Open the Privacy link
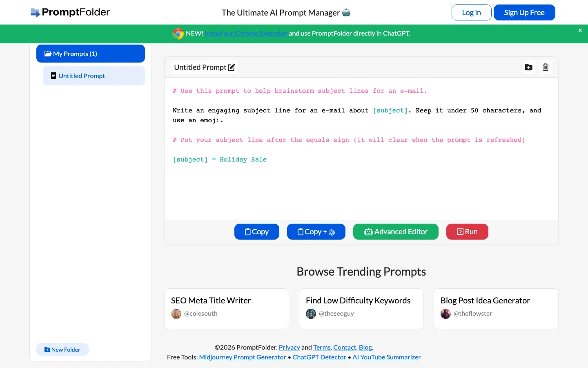 [x=290, y=347]
